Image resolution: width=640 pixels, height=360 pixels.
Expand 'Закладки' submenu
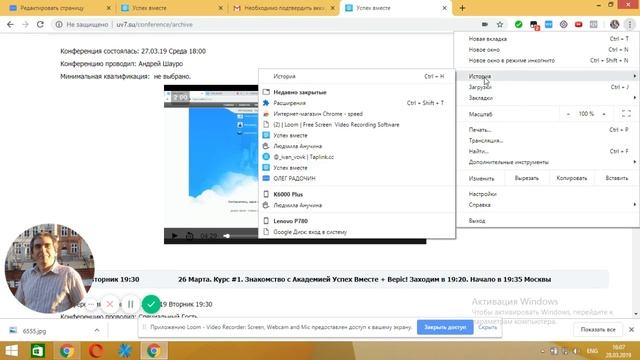point(547,98)
